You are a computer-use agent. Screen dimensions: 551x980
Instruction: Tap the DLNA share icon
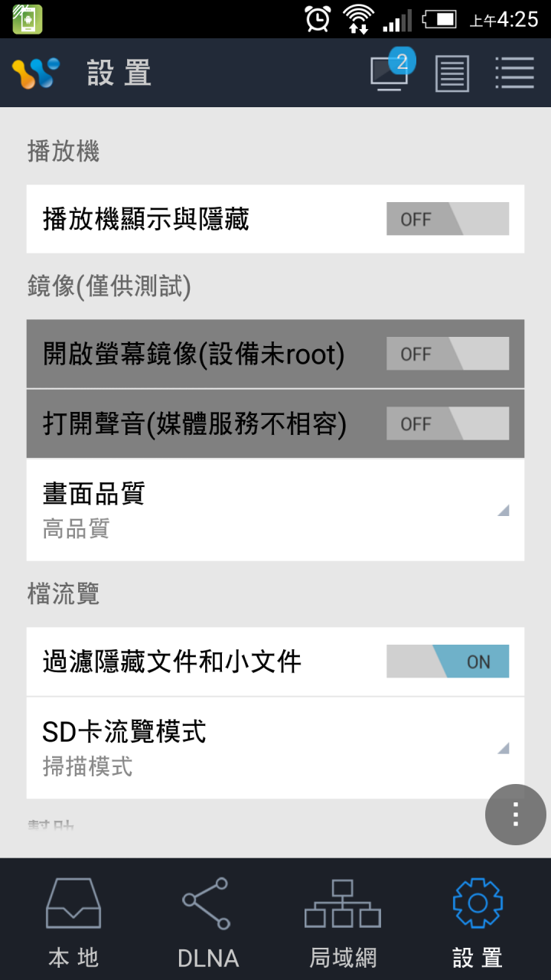click(205, 903)
